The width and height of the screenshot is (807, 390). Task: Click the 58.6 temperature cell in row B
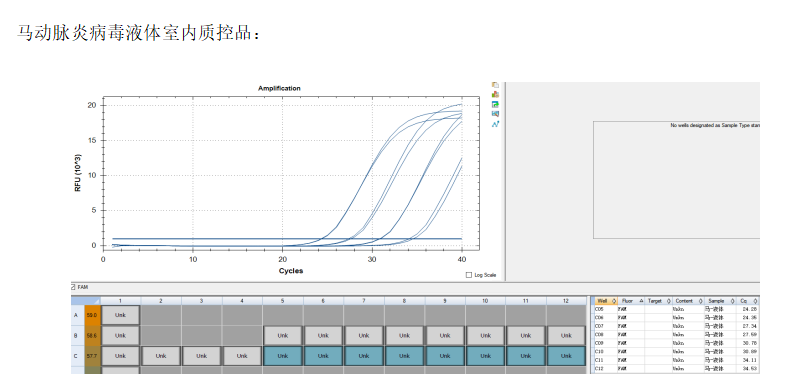pyautogui.click(x=92, y=335)
